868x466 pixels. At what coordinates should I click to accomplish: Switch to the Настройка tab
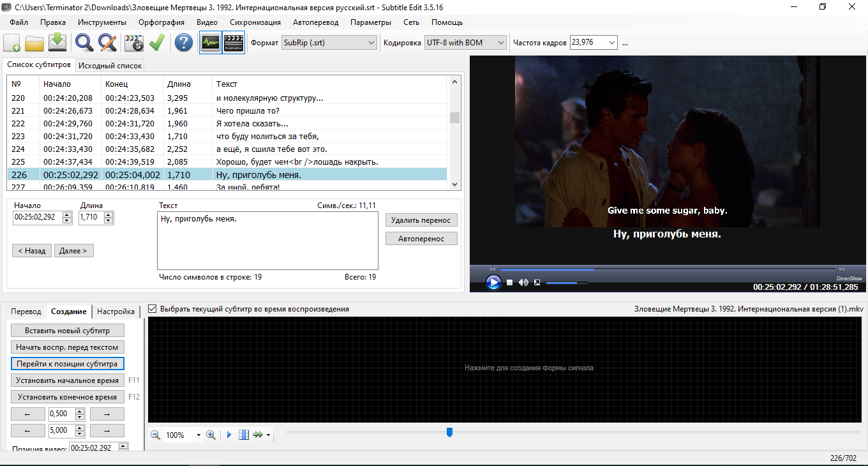(x=116, y=312)
